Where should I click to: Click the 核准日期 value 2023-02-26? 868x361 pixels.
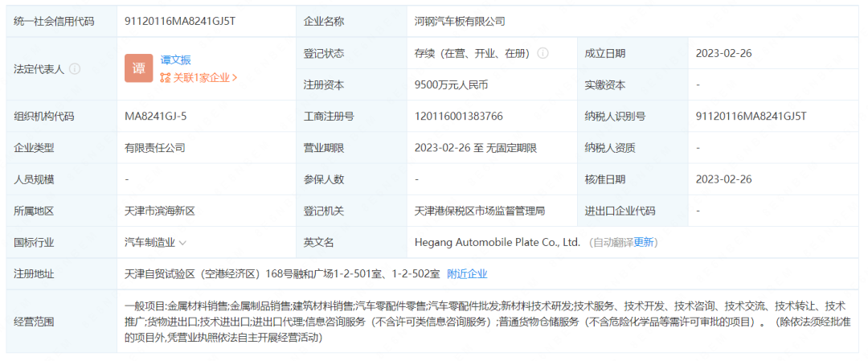[724, 179]
